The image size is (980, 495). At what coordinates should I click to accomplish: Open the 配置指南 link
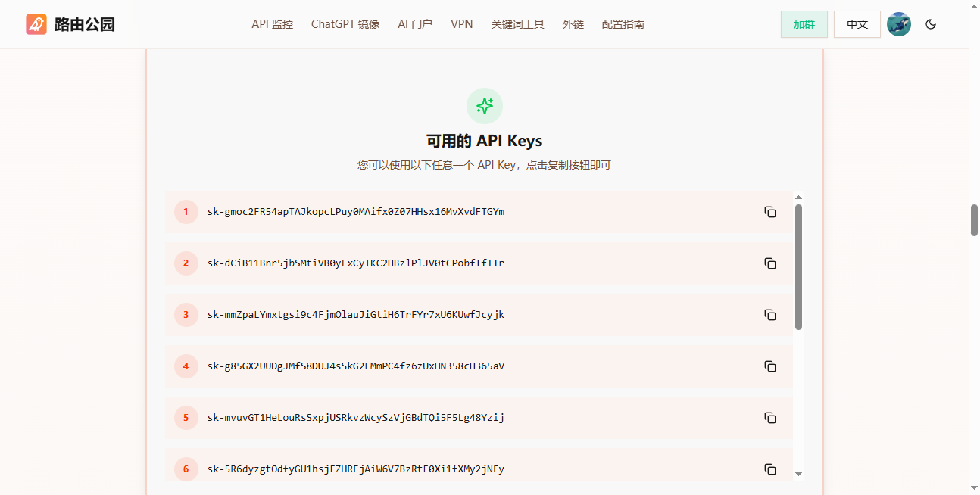point(623,24)
